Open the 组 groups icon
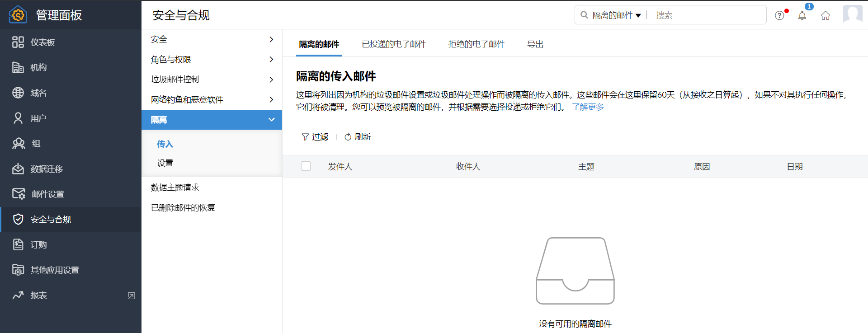The height and width of the screenshot is (333, 868). pyautogui.click(x=19, y=143)
